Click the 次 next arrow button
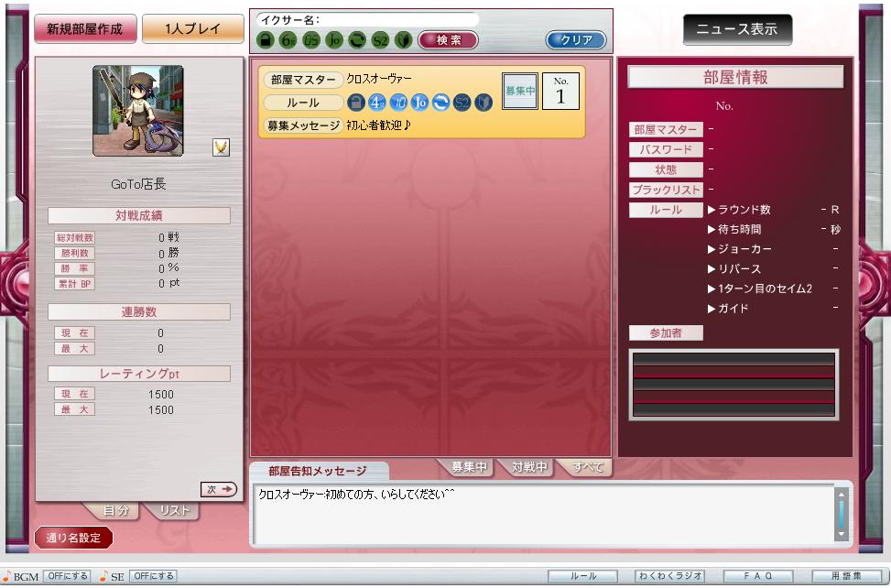 tap(220, 490)
